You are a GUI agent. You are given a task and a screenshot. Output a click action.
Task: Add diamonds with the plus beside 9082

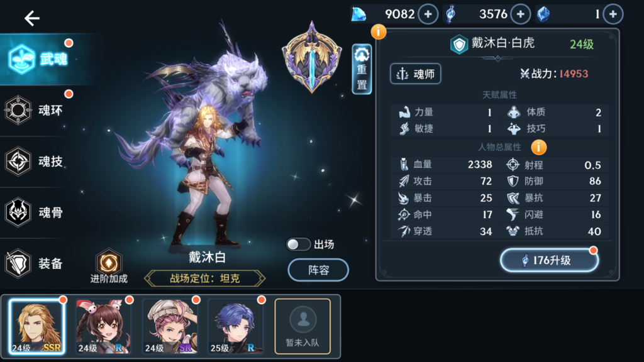pyautogui.click(x=428, y=14)
